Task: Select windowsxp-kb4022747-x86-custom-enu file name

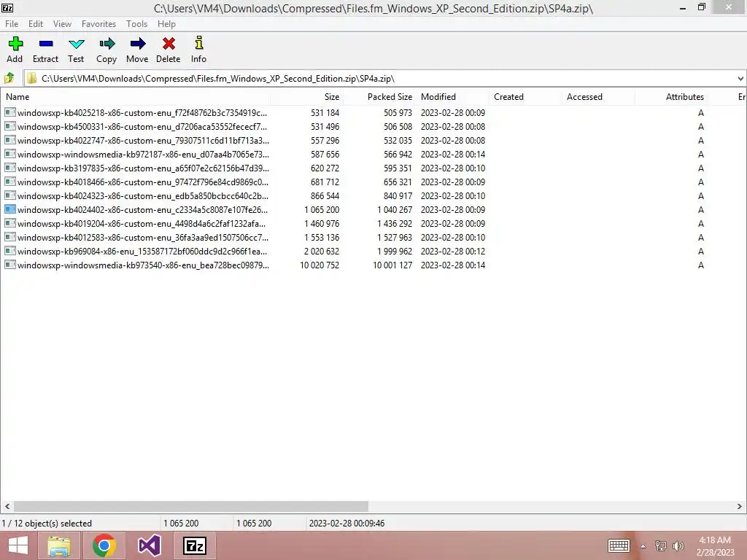Action: 143,141
